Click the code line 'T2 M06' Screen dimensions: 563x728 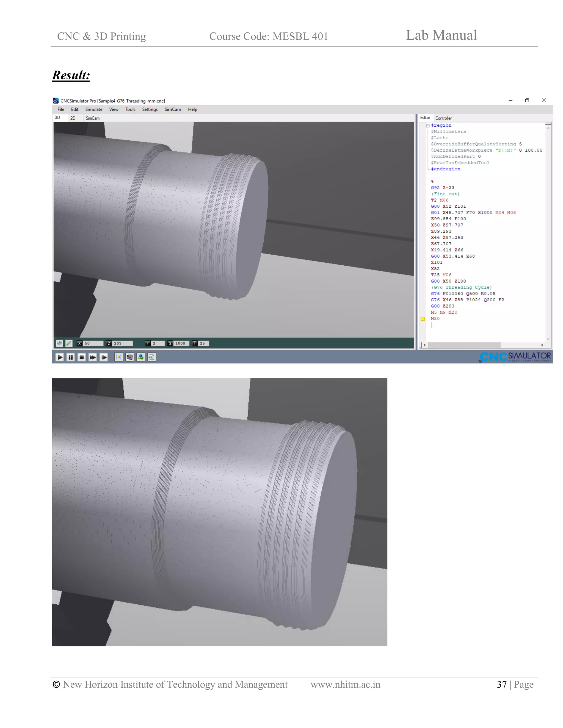click(x=440, y=200)
